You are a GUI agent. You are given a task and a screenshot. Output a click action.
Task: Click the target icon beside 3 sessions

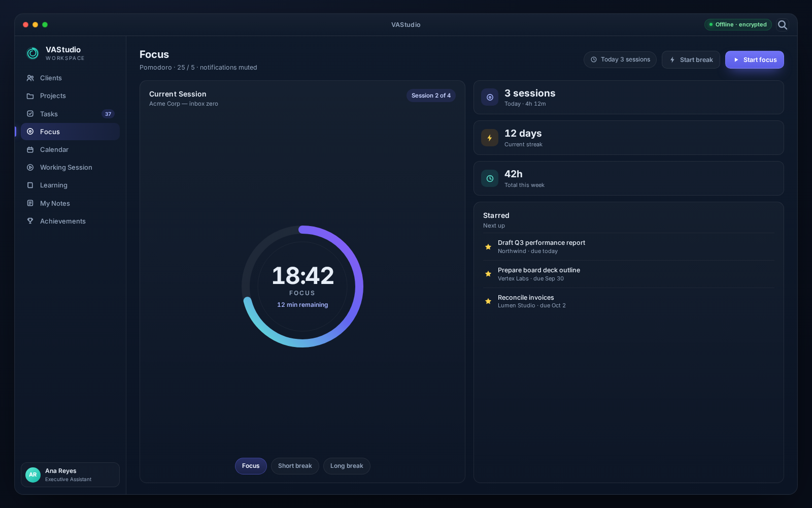click(x=490, y=98)
